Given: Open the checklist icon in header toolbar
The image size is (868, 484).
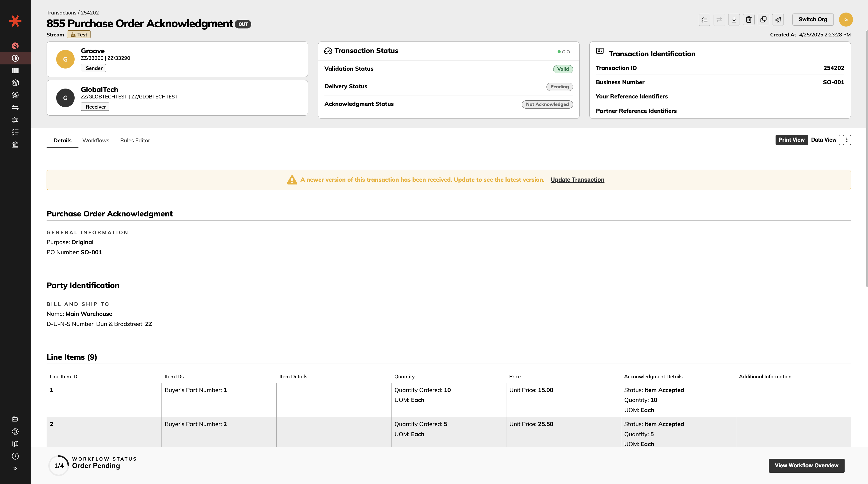Looking at the screenshot, I should pyautogui.click(x=704, y=20).
